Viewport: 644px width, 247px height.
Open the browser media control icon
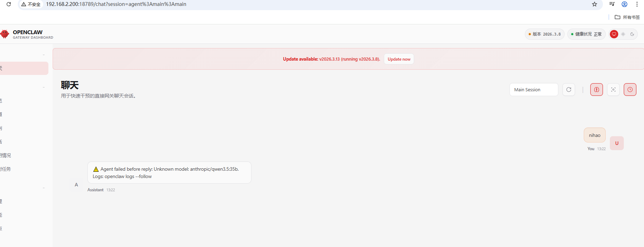pos(612,4)
